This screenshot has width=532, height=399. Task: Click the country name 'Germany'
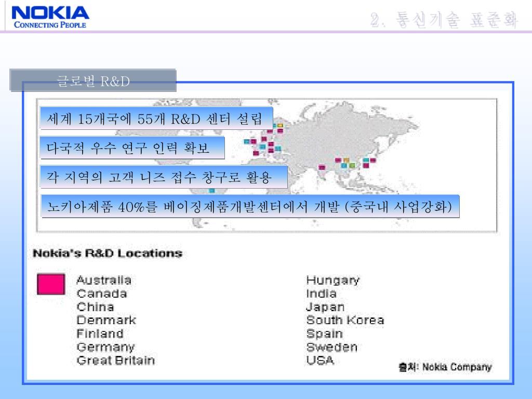[105, 347]
